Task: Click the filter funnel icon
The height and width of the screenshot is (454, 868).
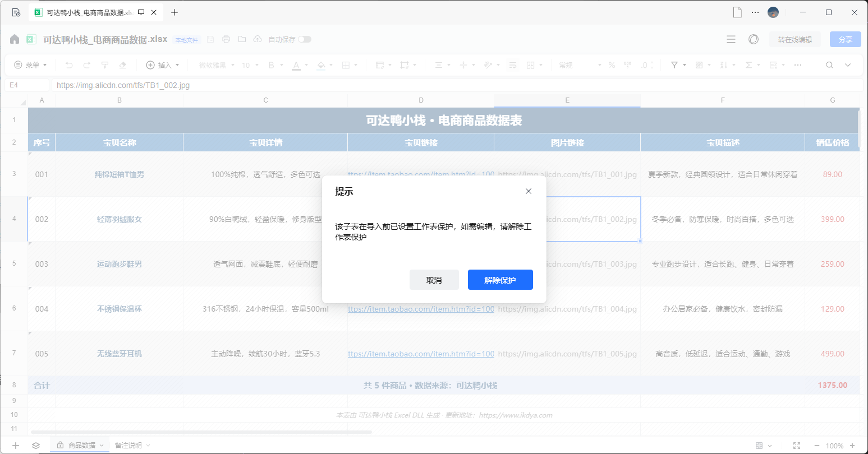Action: [674, 65]
